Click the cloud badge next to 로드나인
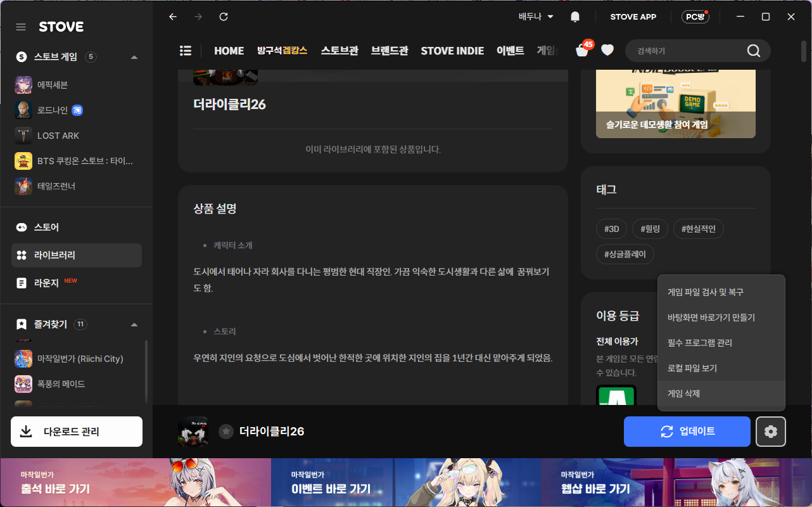The width and height of the screenshot is (812, 507). click(77, 110)
